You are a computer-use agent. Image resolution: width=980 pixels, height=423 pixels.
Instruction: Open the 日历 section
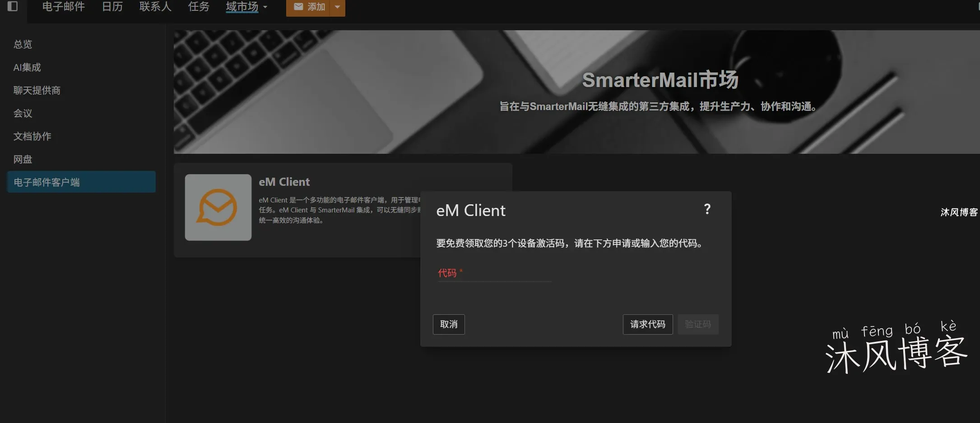point(112,7)
